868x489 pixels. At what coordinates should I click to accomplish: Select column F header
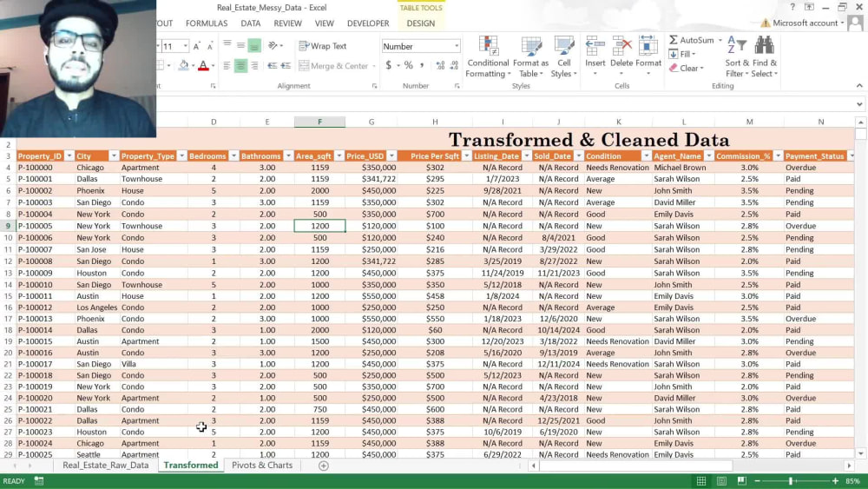click(x=319, y=122)
